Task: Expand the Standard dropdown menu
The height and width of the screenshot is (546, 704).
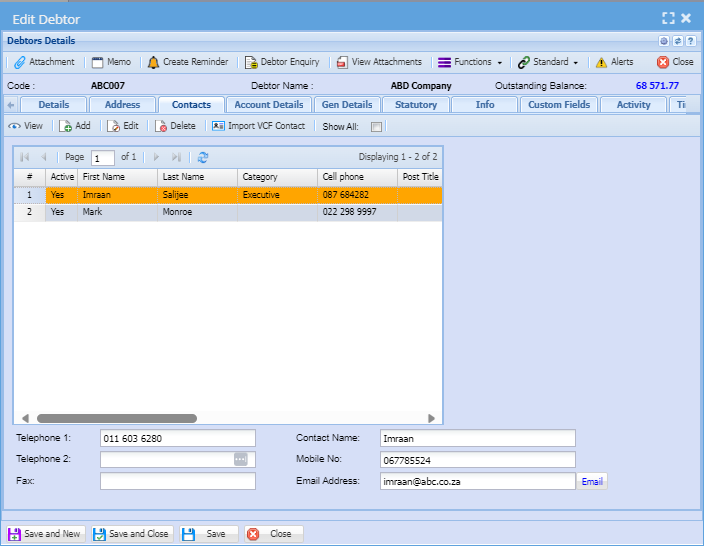Action: 548,62
